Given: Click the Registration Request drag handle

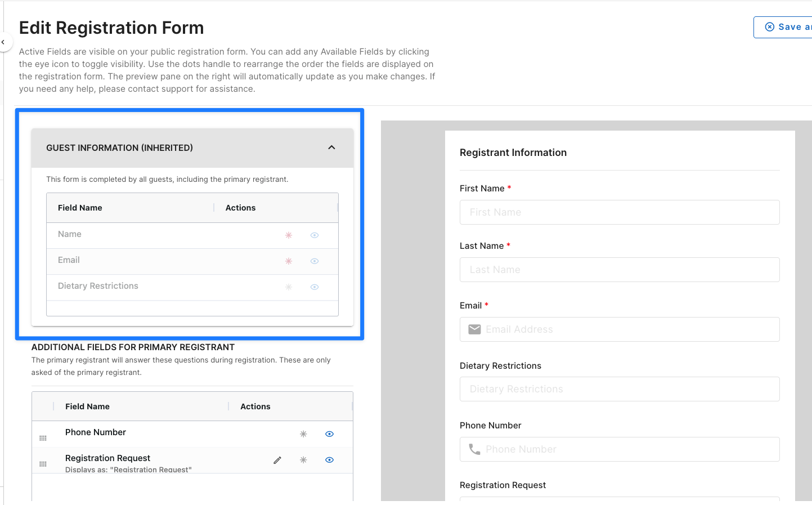Looking at the screenshot, I should [x=43, y=464].
